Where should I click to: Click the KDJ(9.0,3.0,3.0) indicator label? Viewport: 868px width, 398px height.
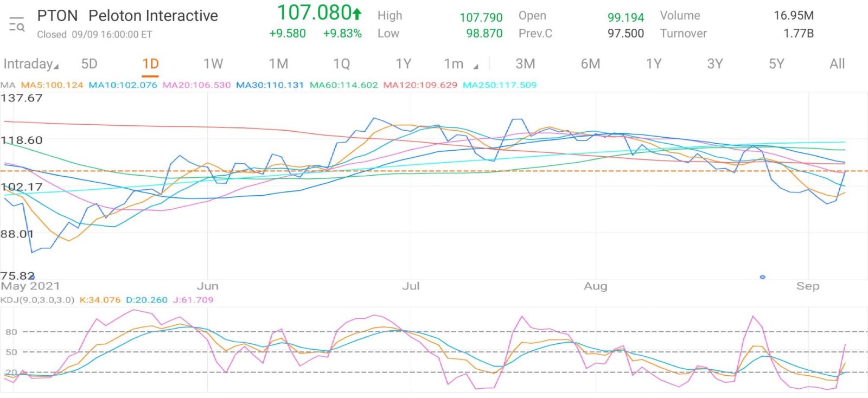[x=37, y=300]
